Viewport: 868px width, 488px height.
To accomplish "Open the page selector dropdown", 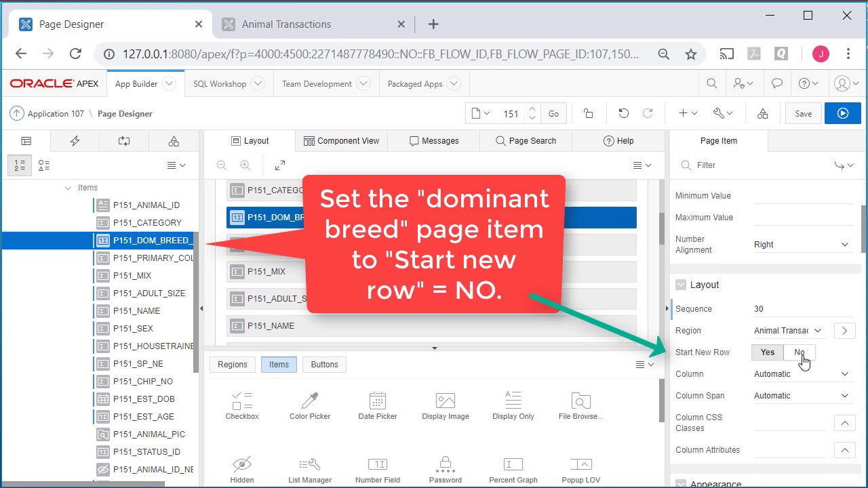I will 480,114.
